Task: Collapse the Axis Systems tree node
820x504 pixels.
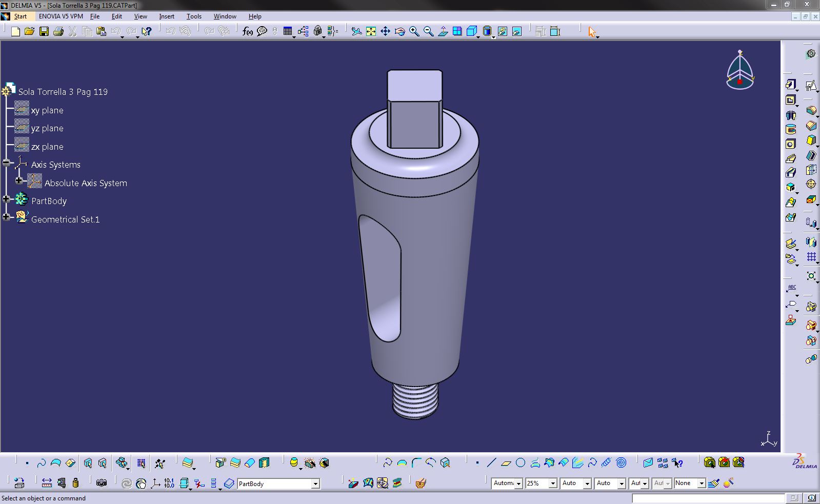Action: pos(6,163)
